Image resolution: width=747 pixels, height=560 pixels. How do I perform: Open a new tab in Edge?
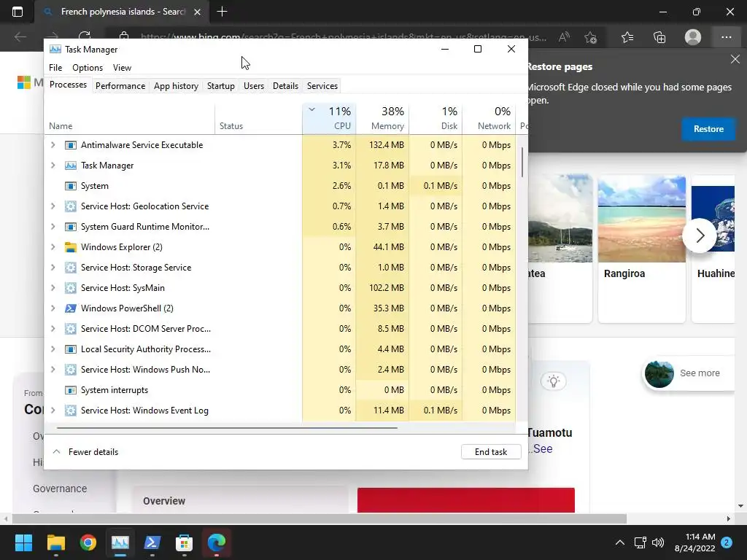222,12
